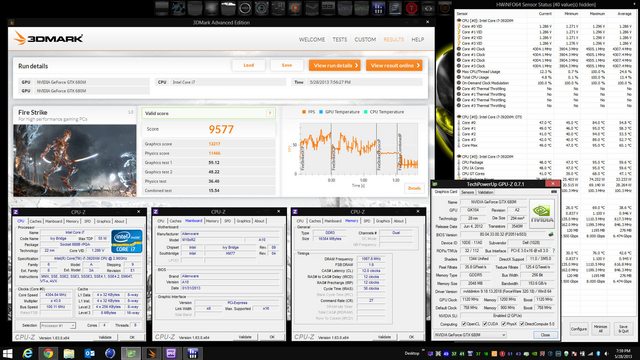Uncheck the OpenCL checkbox in GPU-Z
The image size is (640, 360).
pos(464,324)
